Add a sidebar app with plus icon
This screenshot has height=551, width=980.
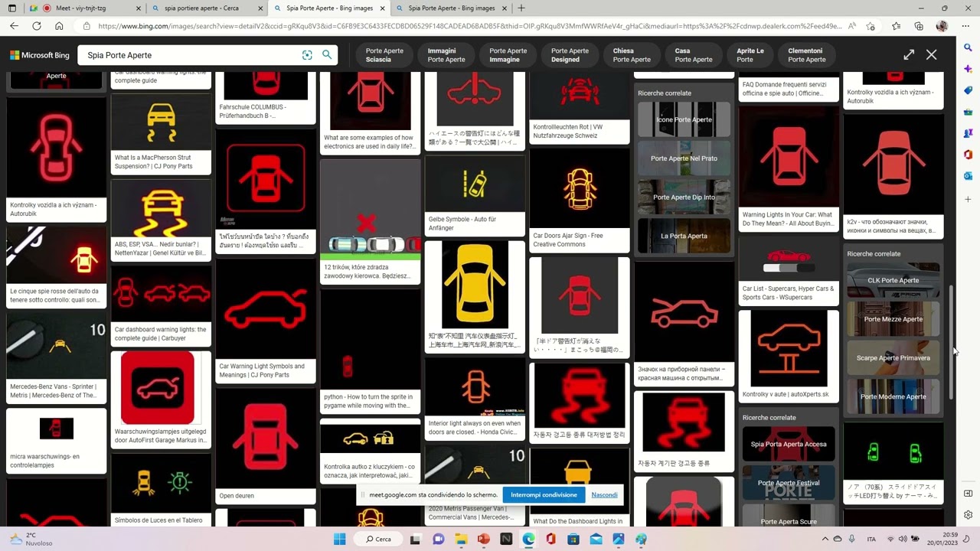click(969, 199)
